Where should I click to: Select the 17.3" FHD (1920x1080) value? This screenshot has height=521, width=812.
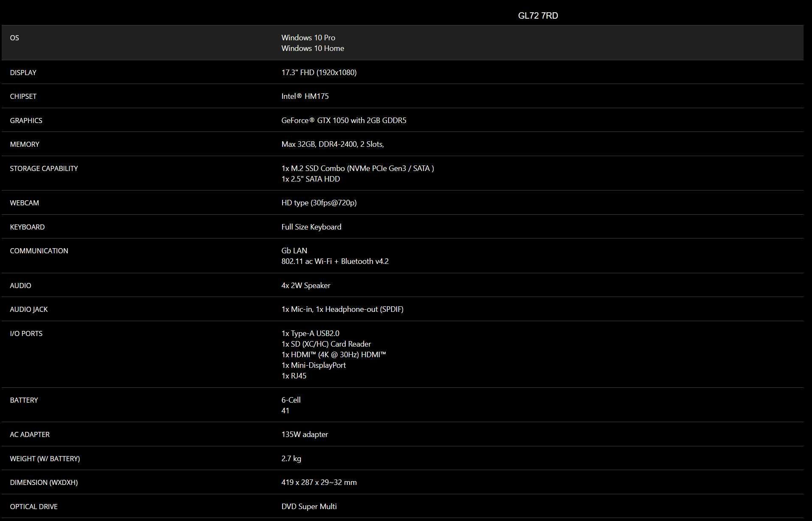[319, 73]
